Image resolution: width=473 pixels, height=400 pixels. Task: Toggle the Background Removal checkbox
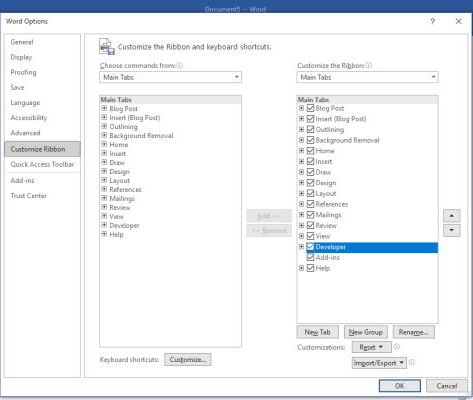pyautogui.click(x=310, y=140)
